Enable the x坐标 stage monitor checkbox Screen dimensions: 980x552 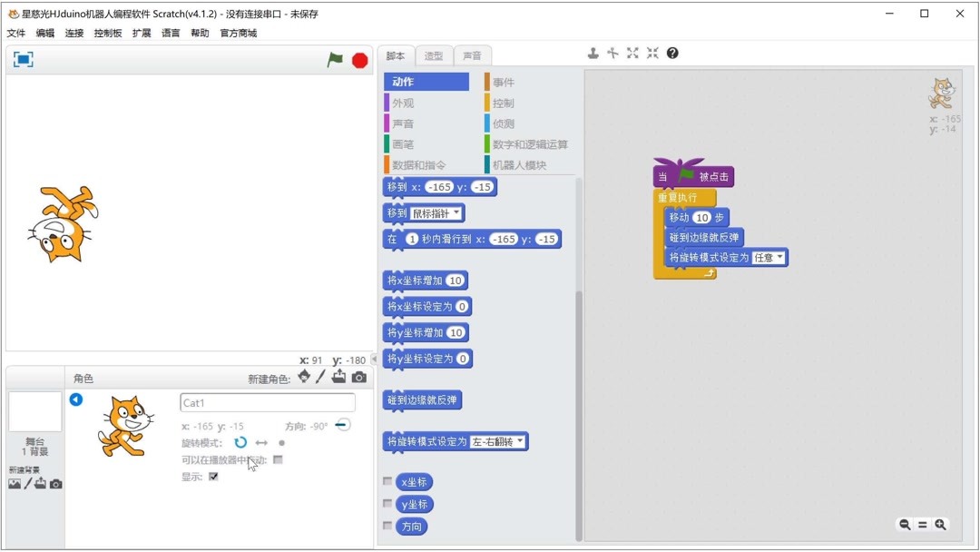coord(387,482)
